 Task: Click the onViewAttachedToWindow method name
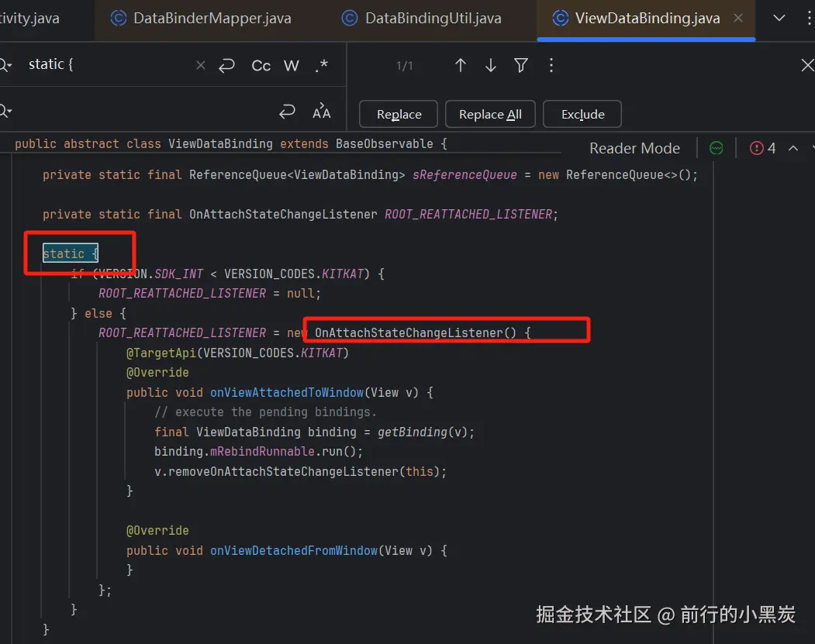coord(286,393)
